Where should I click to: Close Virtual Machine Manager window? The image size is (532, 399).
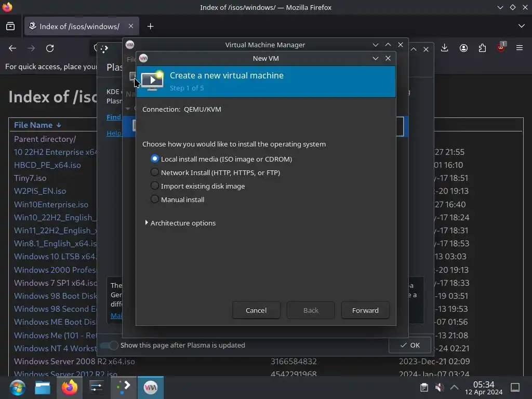pyautogui.click(x=401, y=45)
